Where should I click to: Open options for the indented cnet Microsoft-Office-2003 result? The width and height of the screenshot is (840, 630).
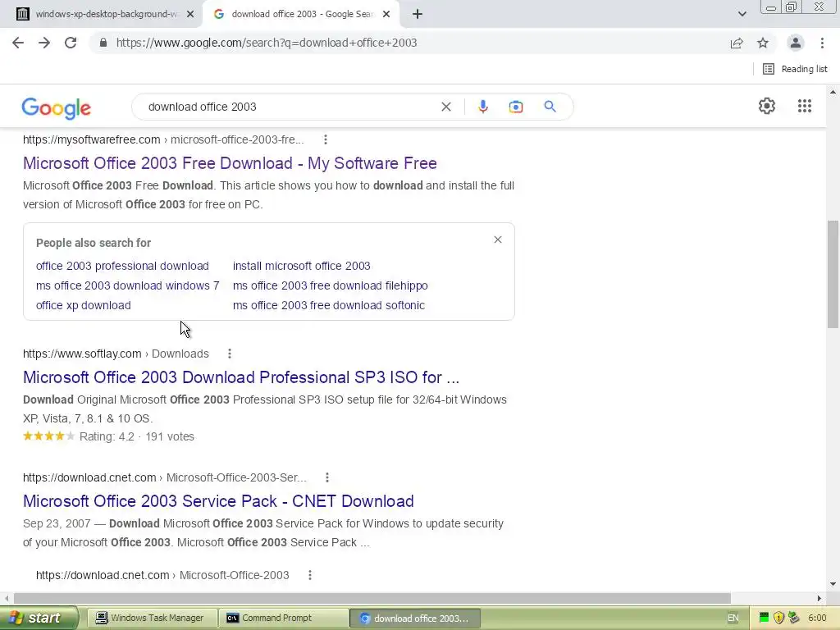(x=309, y=575)
